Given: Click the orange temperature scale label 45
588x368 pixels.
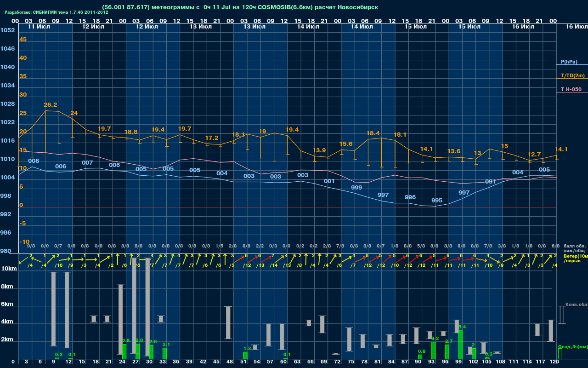Looking at the screenshot, I should 23,40.
